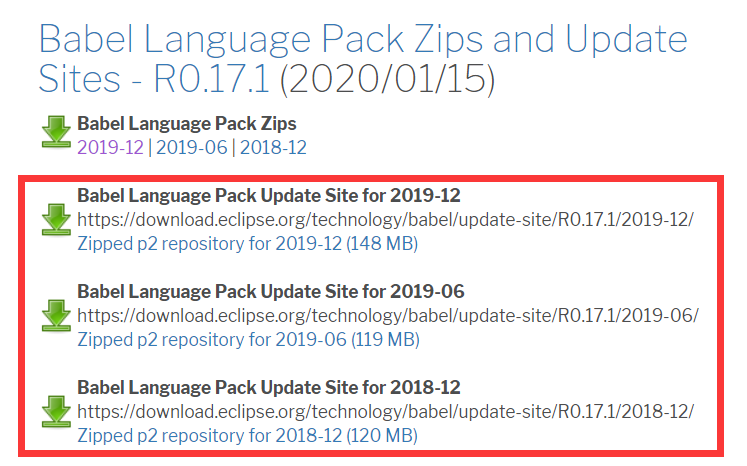Click the update-site URL ending in R0.17.1/2018-12/
The height and width of the screenshot is (466, 747).
[385, 412]
